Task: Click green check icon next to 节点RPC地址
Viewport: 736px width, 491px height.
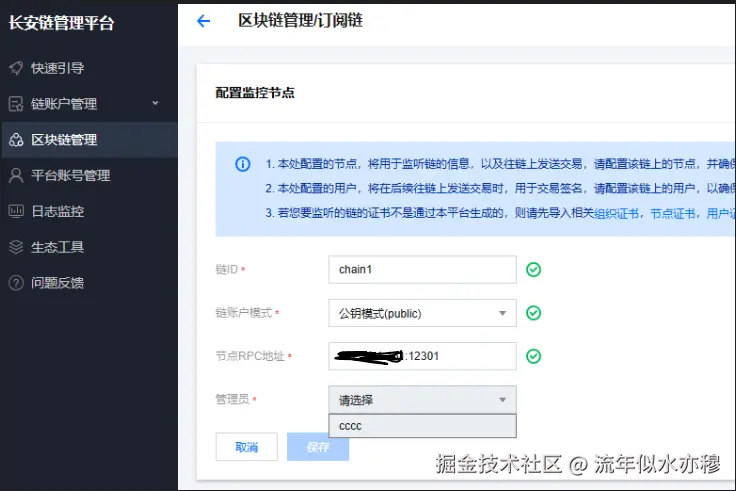Action: 533,356
